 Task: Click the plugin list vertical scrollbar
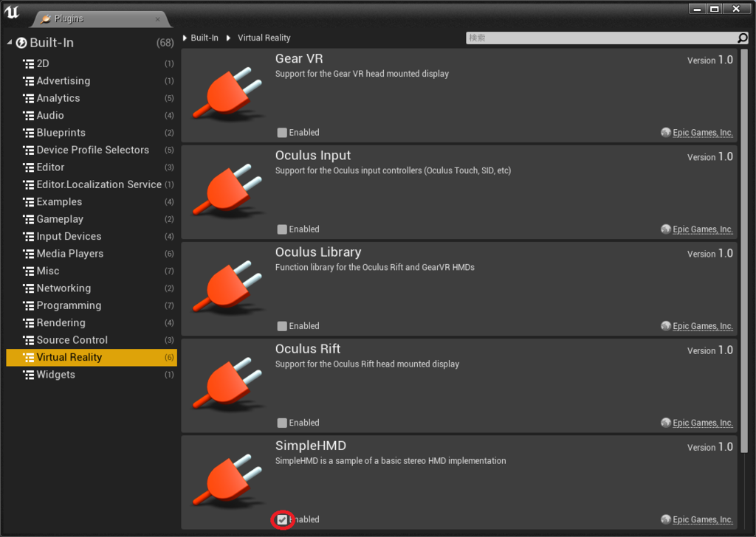click(x=744, y=251)
